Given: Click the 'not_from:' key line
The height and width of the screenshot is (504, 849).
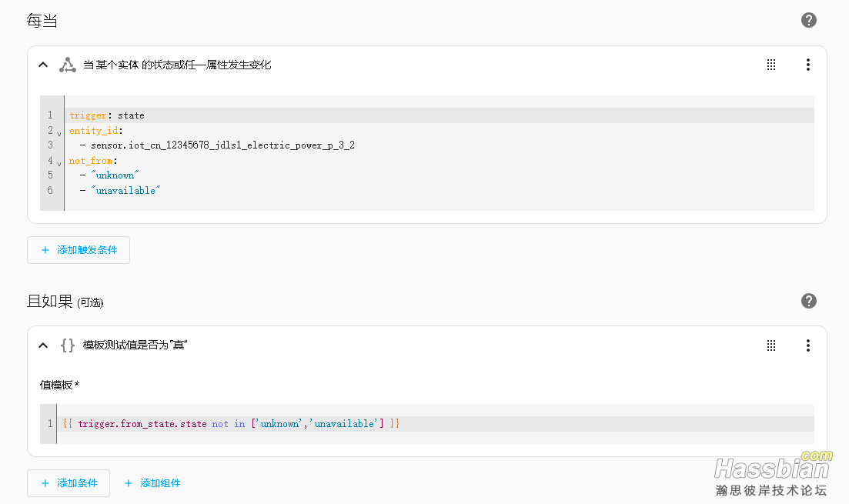Looking at the screenshot, I should point(439,161).
